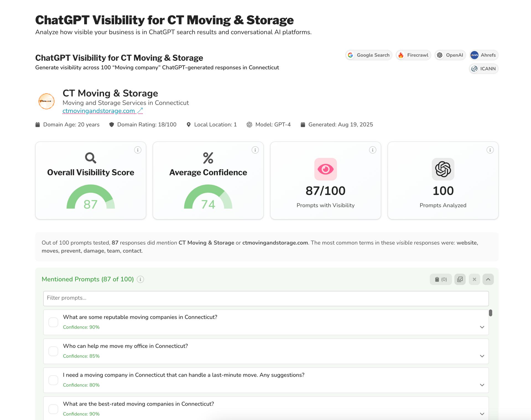Viewport: 531px width, 420px height.
Task: Check the last-minute move prompt checkbox
Action: [x=53, y=380]
